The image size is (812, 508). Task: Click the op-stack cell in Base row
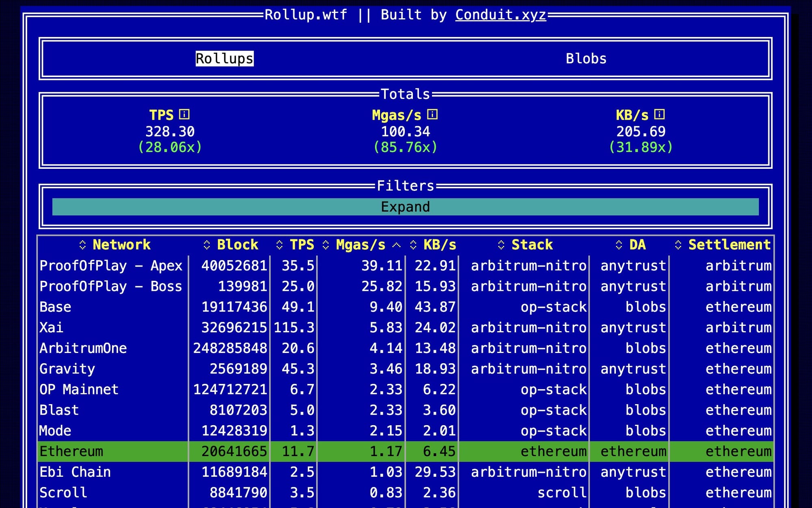click(x=554, y=307)
